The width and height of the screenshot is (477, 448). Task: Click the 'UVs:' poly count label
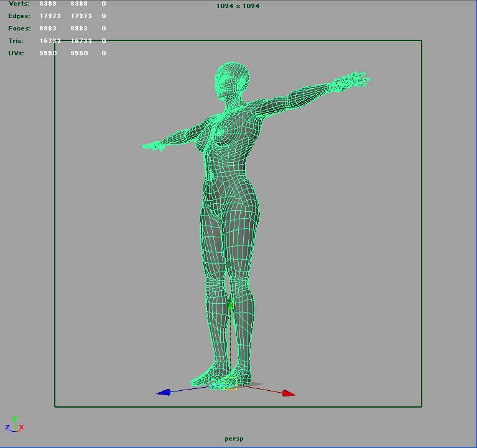(15, 53)
